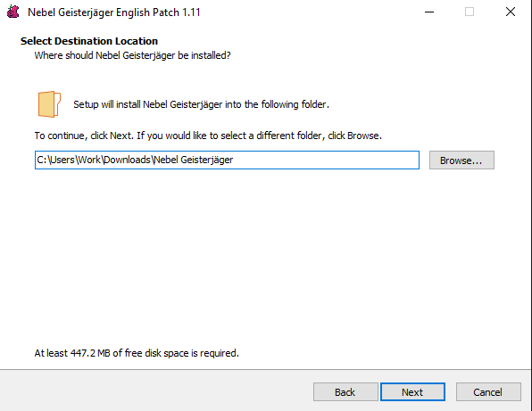Click the 'Where should Nebel Geisterjäger be installed?' text
Viewport: 532px width, 411px height.
point(133,55)
